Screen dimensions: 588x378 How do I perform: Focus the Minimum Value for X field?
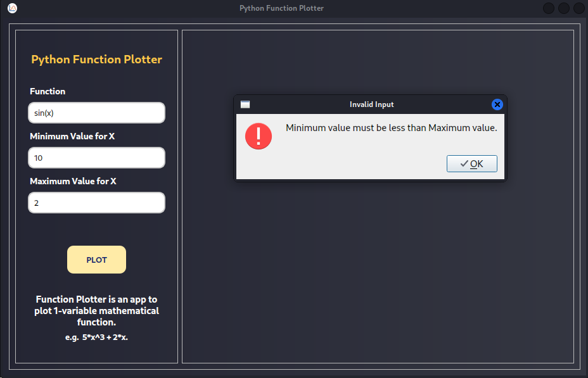tap(96, 158)
